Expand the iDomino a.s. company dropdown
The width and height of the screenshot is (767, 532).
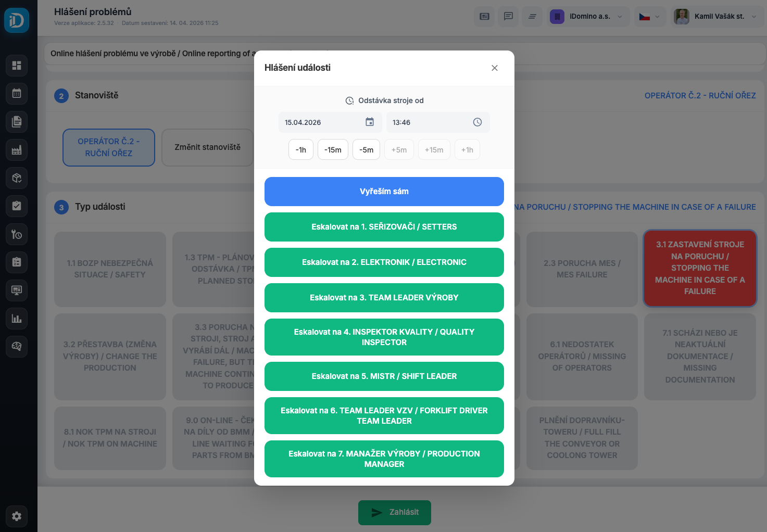coord(589,17)
